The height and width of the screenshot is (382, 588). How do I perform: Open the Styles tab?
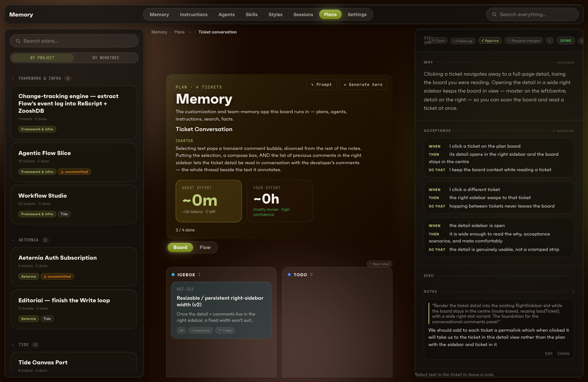click(x=276, y=15)
